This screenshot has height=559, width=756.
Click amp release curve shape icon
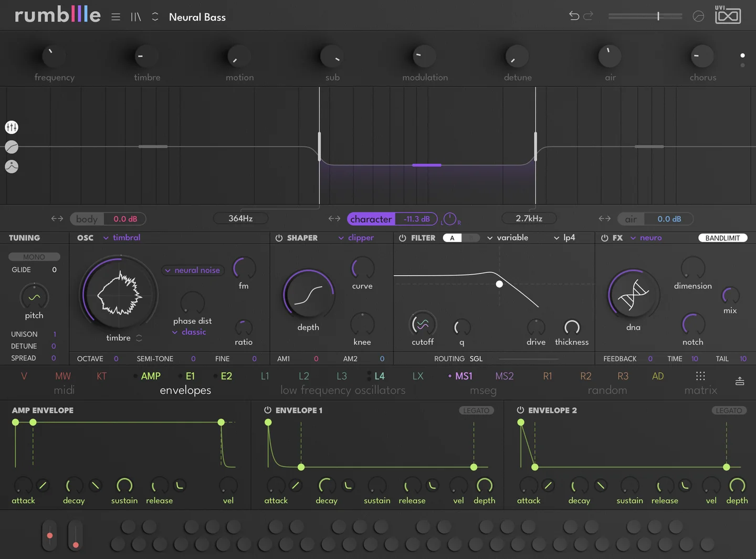(x=180, y=486)
